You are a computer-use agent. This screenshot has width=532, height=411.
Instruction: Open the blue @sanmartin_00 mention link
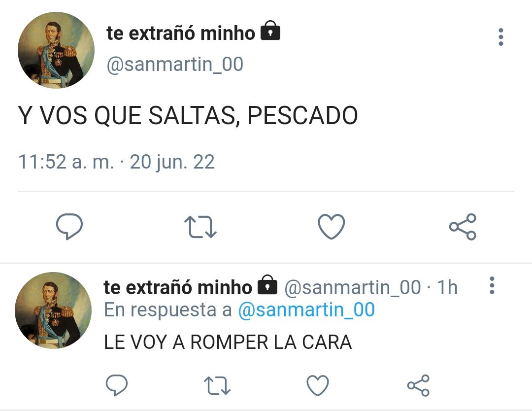306,309
